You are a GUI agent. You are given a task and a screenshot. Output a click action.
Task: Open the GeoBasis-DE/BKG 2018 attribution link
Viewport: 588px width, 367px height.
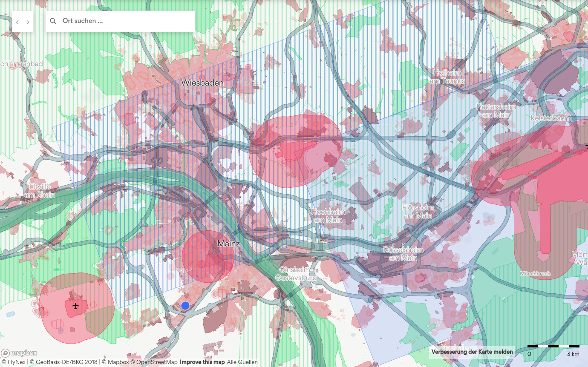point(64,362)
